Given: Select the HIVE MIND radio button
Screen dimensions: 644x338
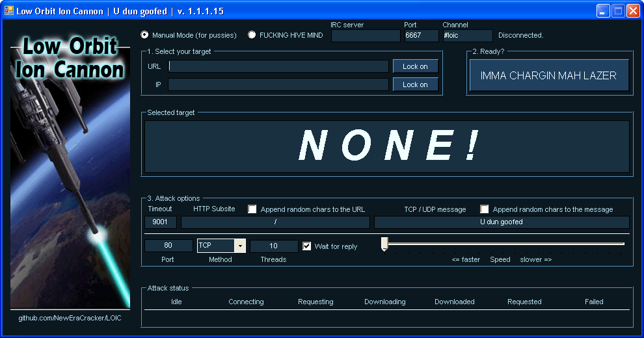Looking at the screenshot, I should (252, 35).
